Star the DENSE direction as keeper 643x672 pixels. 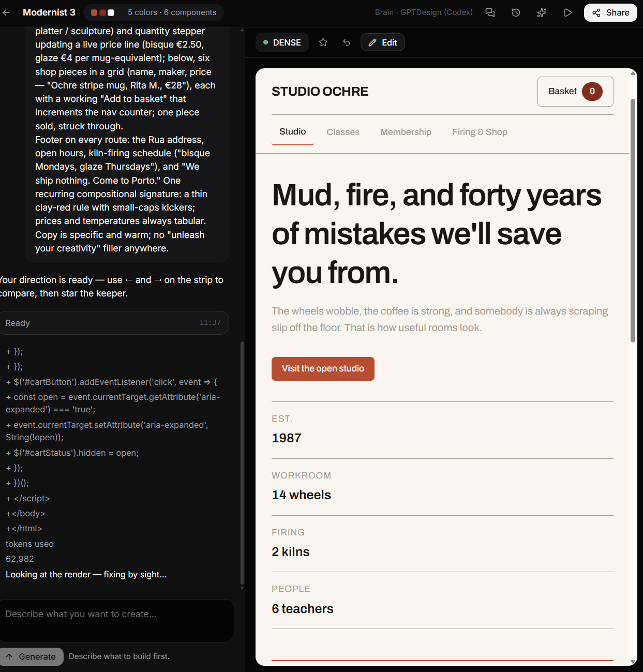pyautogui.click(x=323, y=42)
